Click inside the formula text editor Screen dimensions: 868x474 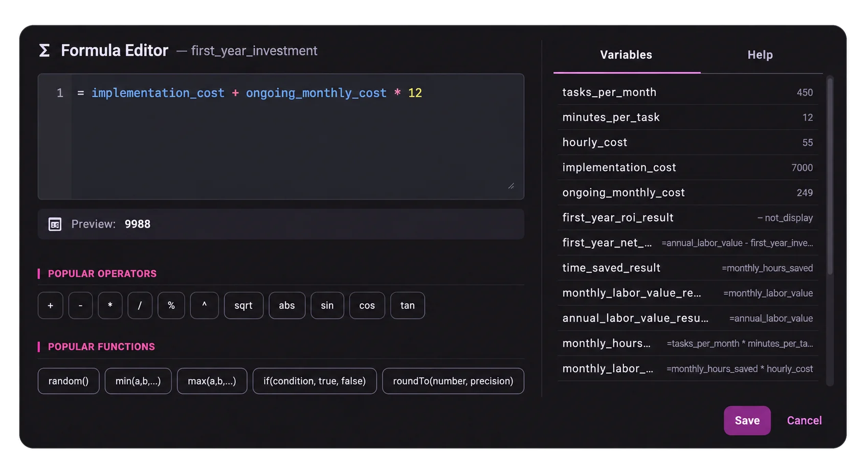297,137
